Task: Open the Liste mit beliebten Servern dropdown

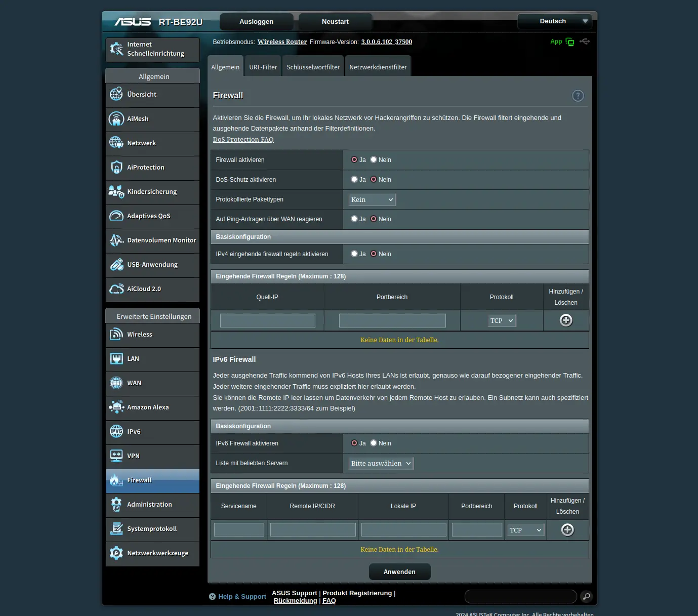Action: point(381,464)
